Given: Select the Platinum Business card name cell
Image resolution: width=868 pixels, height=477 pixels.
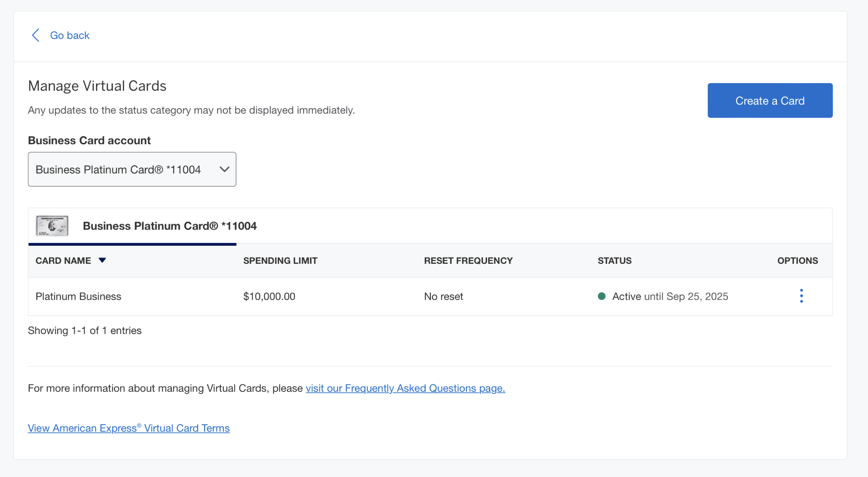Looking at the screenshot, I should point(78,296).
